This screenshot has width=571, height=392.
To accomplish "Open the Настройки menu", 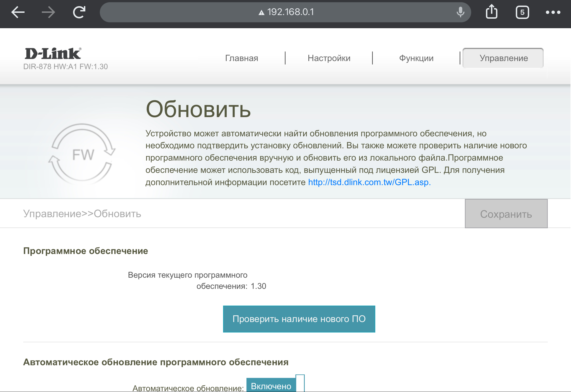I will pos(329,58).
